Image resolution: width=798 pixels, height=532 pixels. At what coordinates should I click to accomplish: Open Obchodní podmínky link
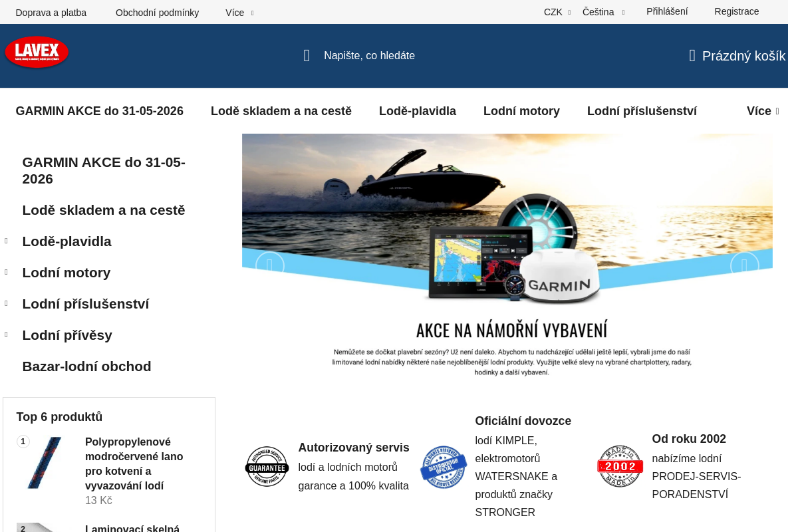point(157,13)
